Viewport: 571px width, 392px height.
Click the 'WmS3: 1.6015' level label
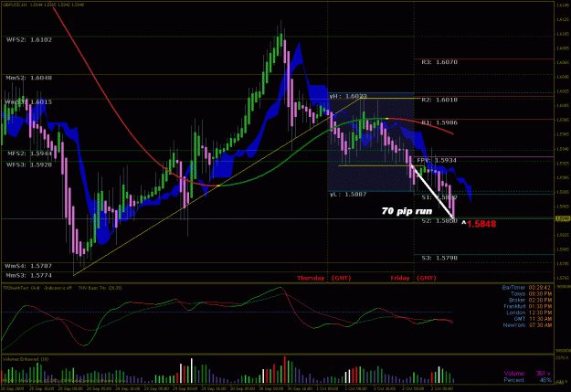tap(28, 102)
